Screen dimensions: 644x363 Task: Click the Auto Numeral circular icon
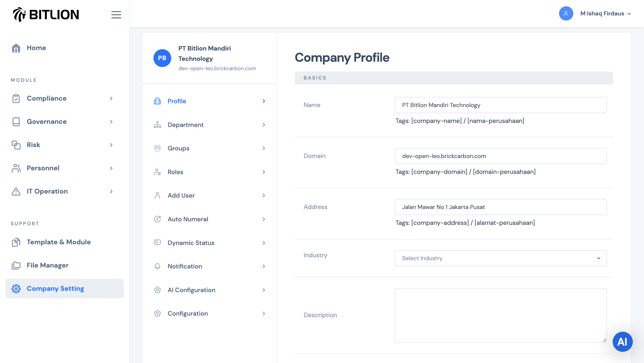pyautogui.click(x=157, y=219)
